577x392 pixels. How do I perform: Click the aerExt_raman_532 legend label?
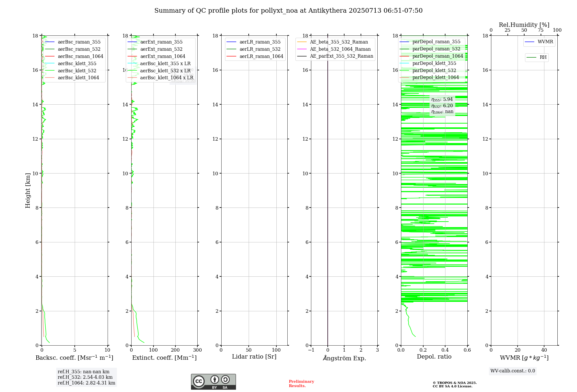coord(161,49)
